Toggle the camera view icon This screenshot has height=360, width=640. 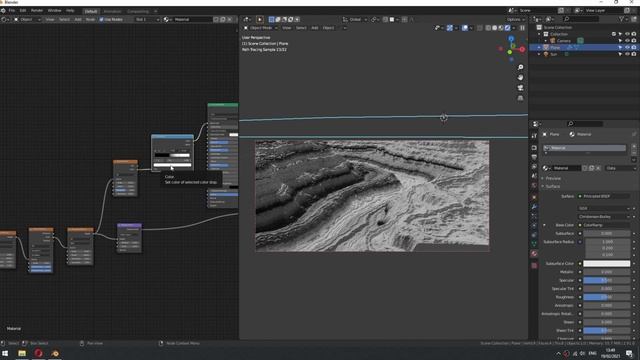(x=520, y=88)
